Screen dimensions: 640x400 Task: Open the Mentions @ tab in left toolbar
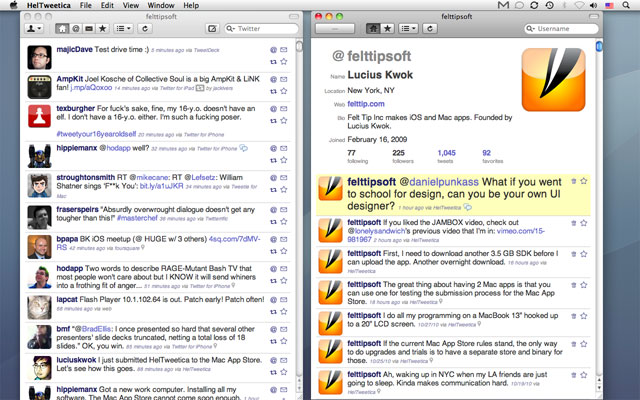76,29
